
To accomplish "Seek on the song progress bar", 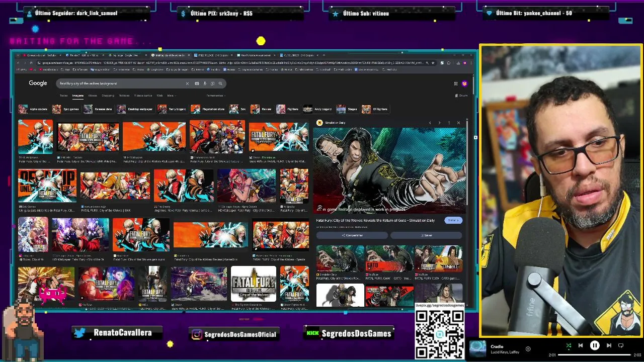I will [x=595, y=355].
